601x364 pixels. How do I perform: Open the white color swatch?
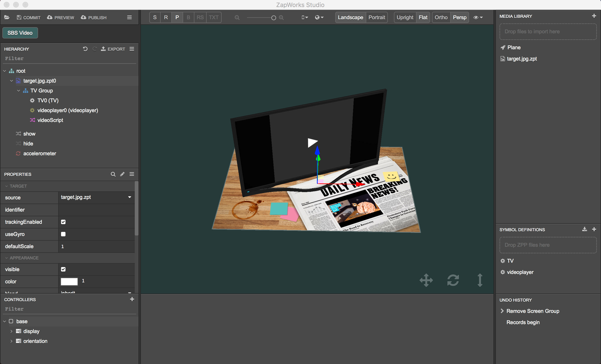[x=69, y=282]
